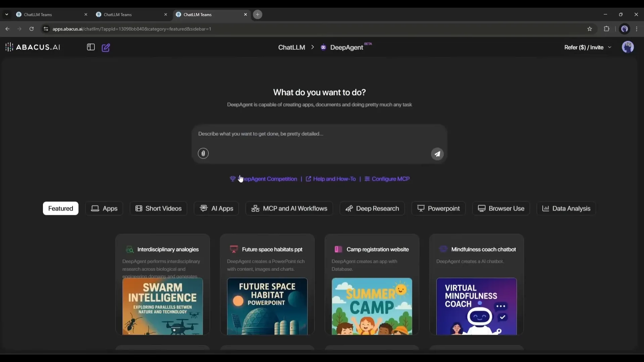Toggle the sidebar panel icon

(x=91, y=47)
